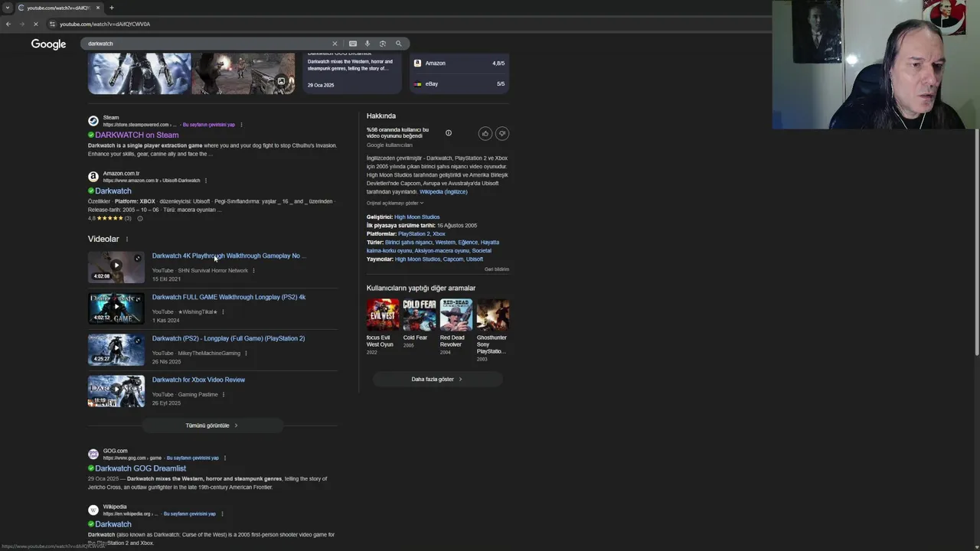This screenshot has height=551, width=980.
Task: Open Birinci şahıs nişancı genre link
Action: click(409, 242)
